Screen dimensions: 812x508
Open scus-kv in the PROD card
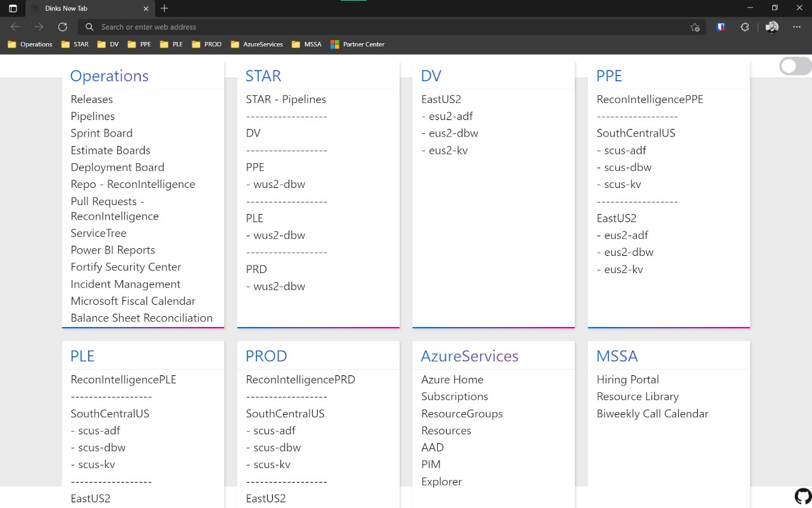point(268,464)
